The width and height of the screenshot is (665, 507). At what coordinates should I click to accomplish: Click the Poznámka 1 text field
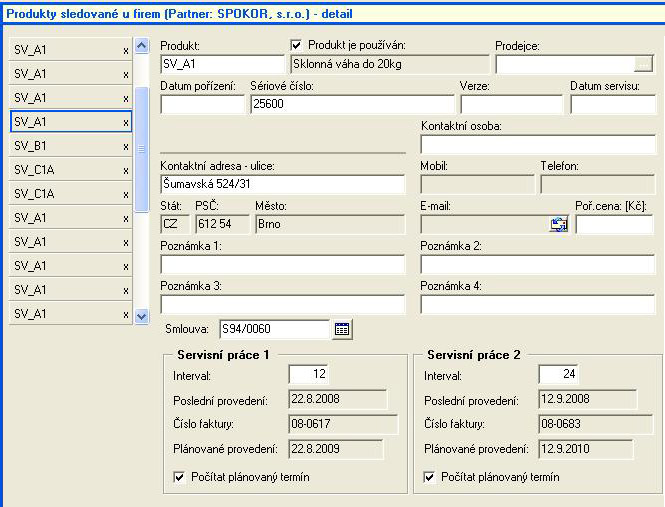(282, 264)
